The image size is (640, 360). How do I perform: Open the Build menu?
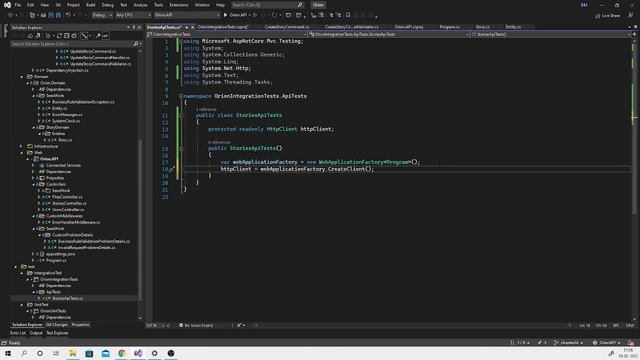click(x=91, y=5)
